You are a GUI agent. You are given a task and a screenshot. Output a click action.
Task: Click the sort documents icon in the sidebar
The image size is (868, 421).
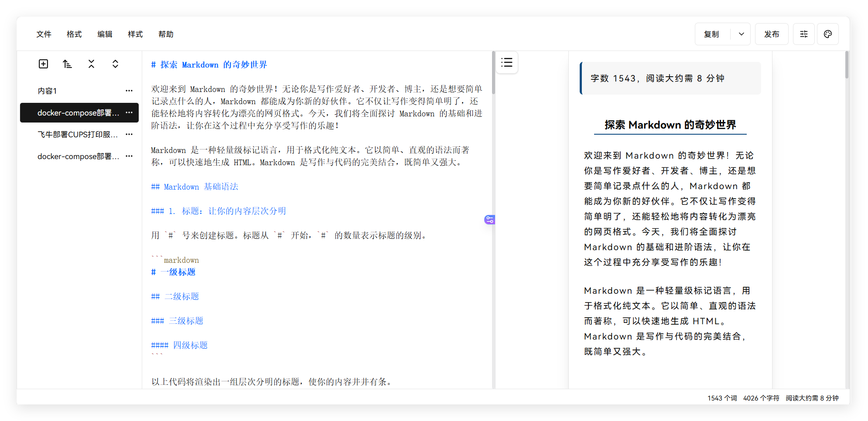pyautogui.click(x=67, y=64)
